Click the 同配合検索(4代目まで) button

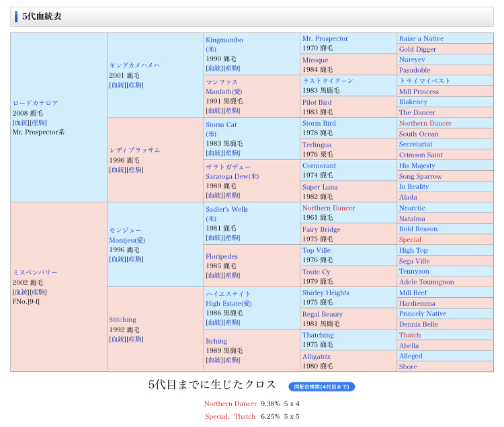(x=321, y=387)
